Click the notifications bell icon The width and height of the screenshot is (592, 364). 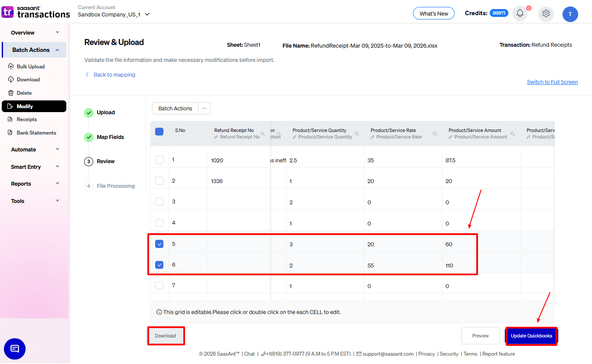[520, 13]
